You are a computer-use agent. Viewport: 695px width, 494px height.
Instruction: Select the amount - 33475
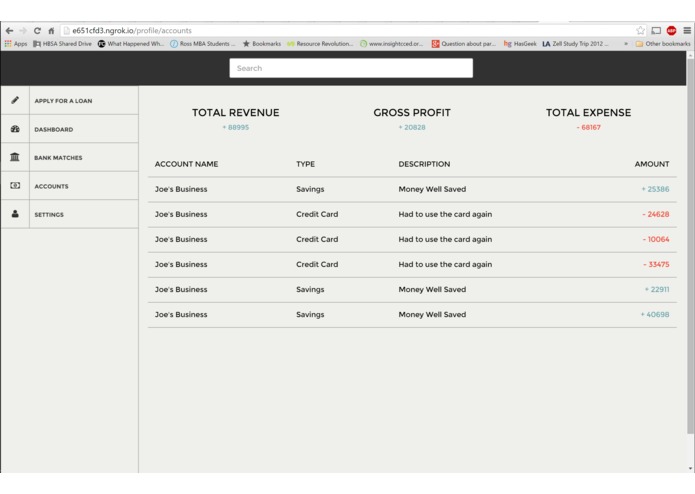point(656,265)
